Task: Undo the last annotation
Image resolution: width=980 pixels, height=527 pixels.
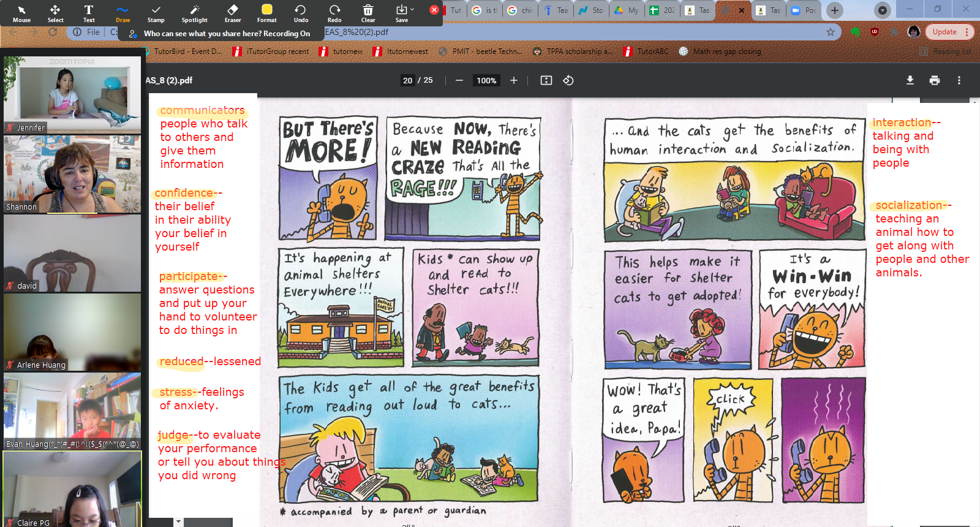Action: (x=301, y=13)
